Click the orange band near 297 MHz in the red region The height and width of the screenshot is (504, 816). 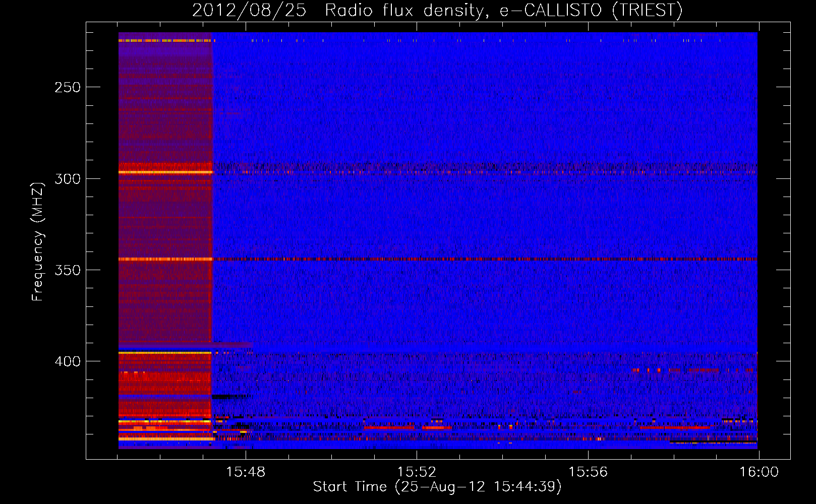(x=166, y=172)
